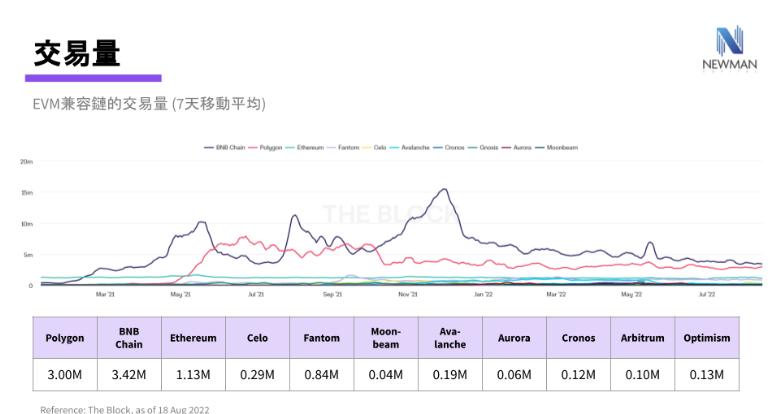Click the 1.13M Ethereum value cell
The height and width of the screenshot is (414, 770).
pos(193,375)
